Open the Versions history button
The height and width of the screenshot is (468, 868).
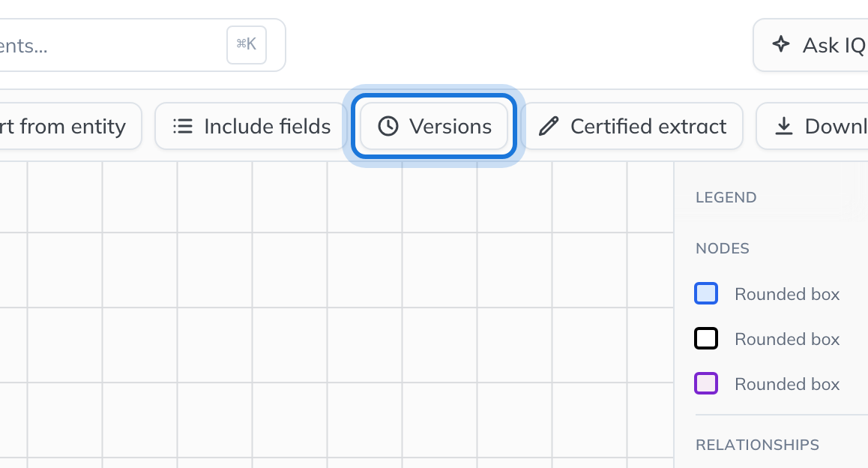434,126
